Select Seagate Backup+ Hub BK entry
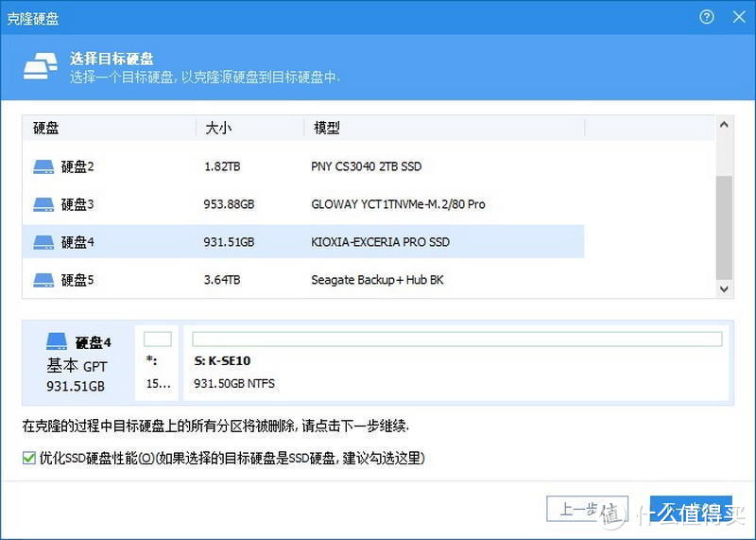Image resolution: width=756 pixels, height=540 pixels. tap(377, 280)
